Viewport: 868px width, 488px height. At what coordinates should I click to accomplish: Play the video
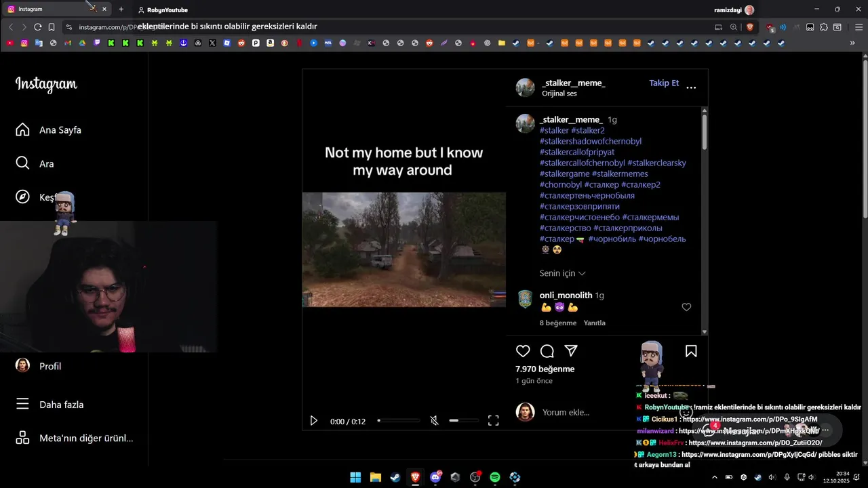tap(313, 421)
